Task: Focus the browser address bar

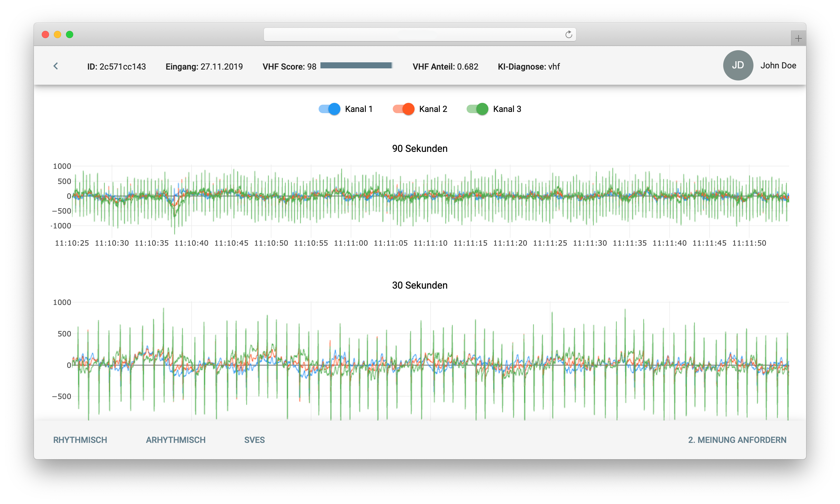Action: point(419,35)
